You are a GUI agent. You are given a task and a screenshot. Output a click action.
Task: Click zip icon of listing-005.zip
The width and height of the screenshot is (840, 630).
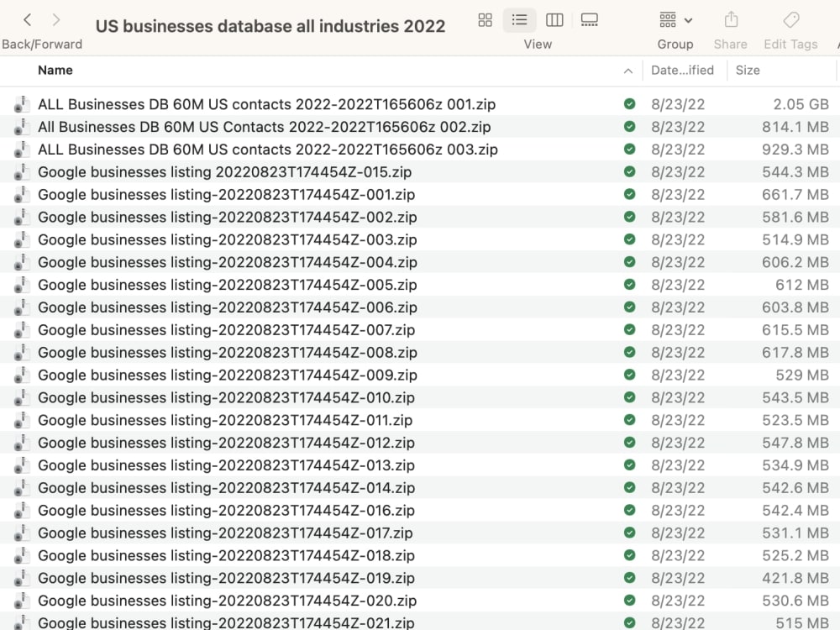coord(21,285)
